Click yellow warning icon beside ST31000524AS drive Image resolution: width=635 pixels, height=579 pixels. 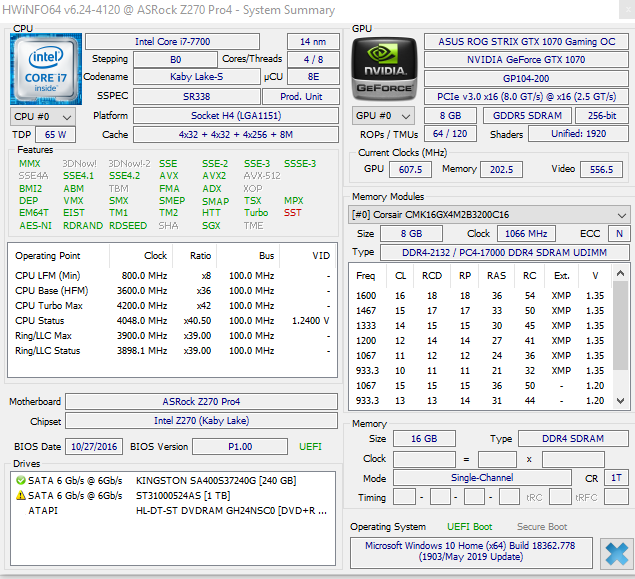click(20, 496)
